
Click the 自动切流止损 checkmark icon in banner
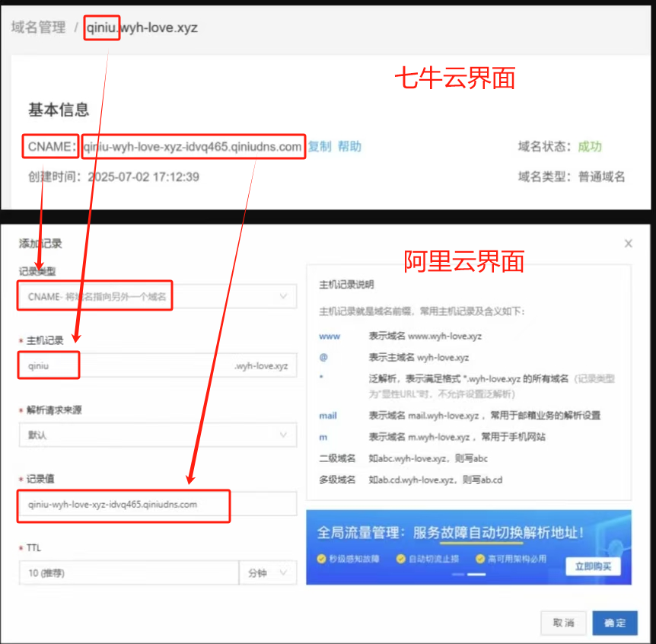tap(400, 559)
